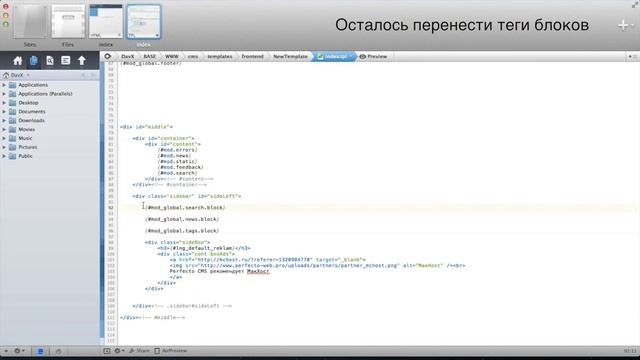
Task: Click line number 92 in the gutter
Action: [x=111, y=208]
